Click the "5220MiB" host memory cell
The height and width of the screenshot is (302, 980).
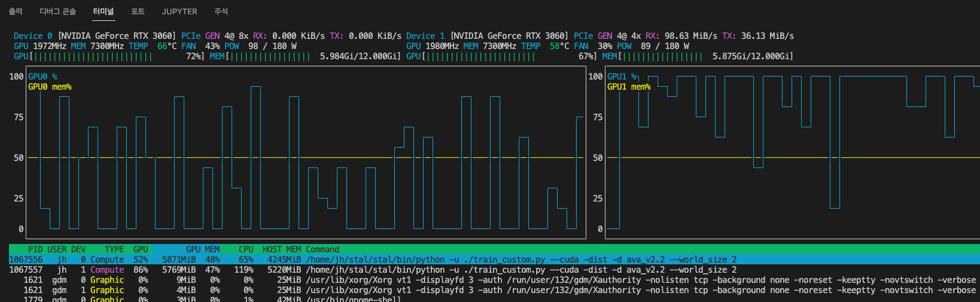point(284,270)
